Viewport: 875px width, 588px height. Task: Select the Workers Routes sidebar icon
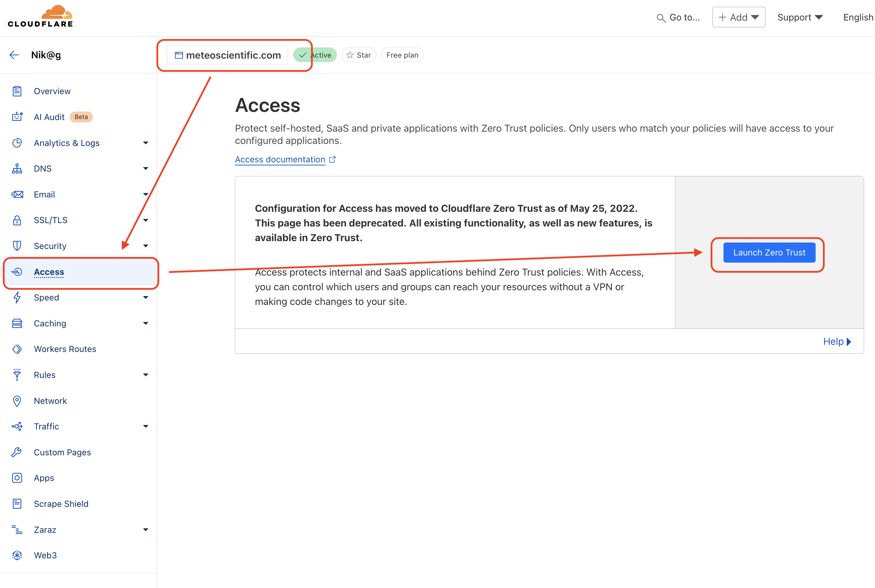(18, 349)
